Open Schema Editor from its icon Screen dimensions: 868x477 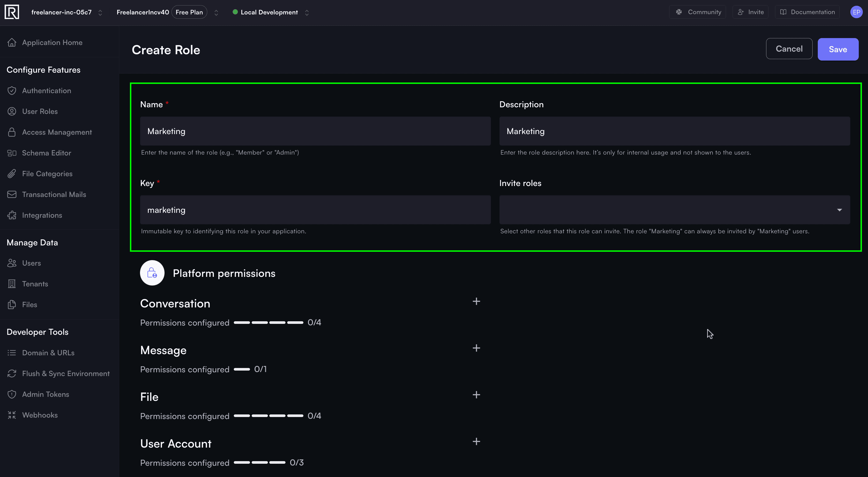tap(12, 153)
